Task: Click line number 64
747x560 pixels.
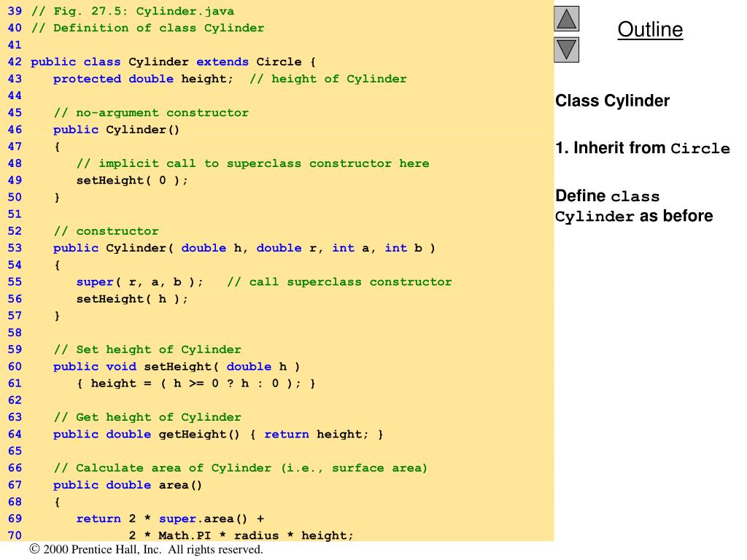Action: pos(15,435)
